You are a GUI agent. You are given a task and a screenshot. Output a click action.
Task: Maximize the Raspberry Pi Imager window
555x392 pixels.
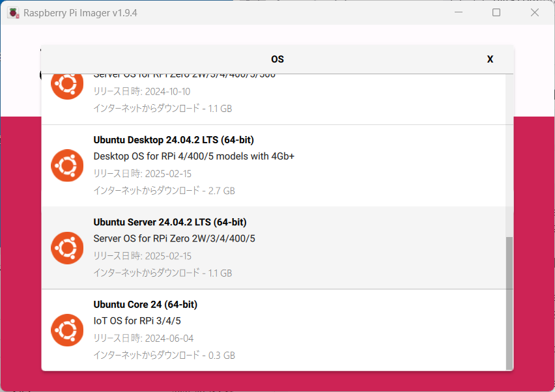496,12
